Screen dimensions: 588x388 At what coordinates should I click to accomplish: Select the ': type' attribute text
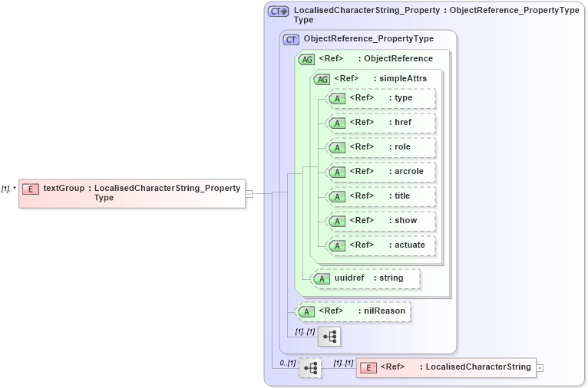click(401, 97)
